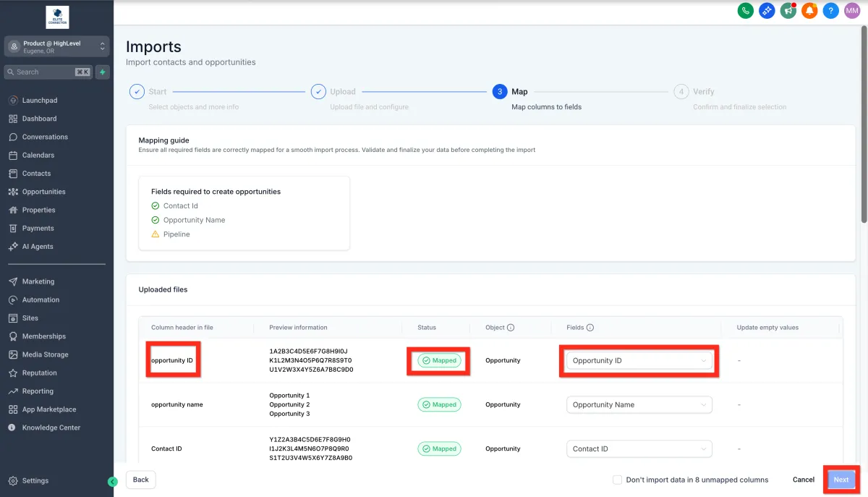The width and height of the screenshot is (868, 497).
Task: Click the Next button
Action: coord(841,480)
